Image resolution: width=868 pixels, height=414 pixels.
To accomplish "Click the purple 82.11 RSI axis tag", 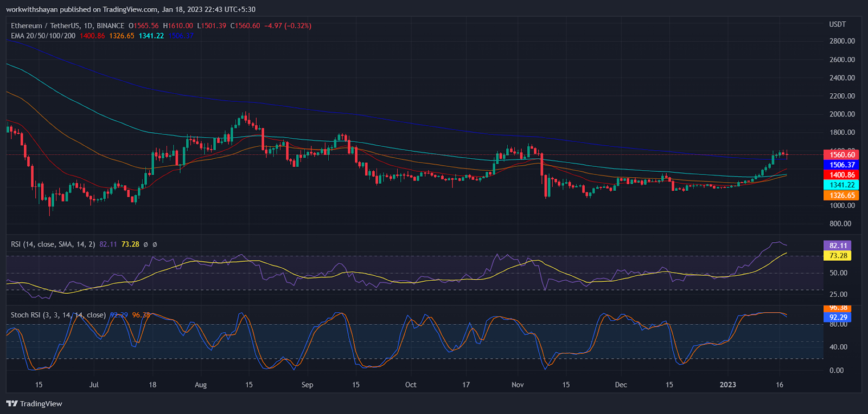I will (x=838, y=245).
